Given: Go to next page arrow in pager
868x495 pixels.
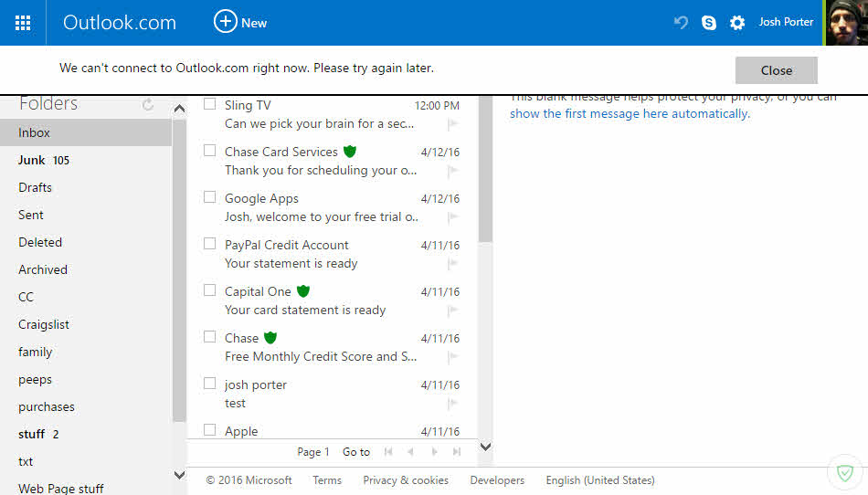Looking at the screenshot, I should pos(434,452).
